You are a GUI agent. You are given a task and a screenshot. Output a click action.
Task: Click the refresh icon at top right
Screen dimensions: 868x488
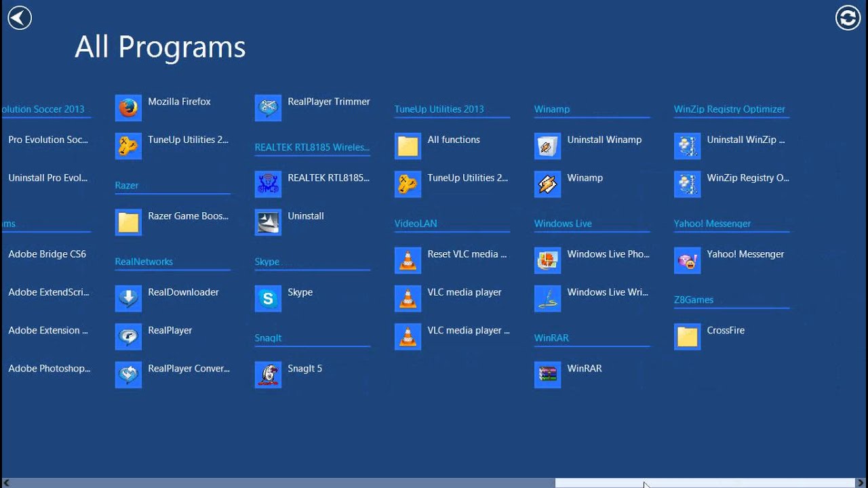coord(848,18)
